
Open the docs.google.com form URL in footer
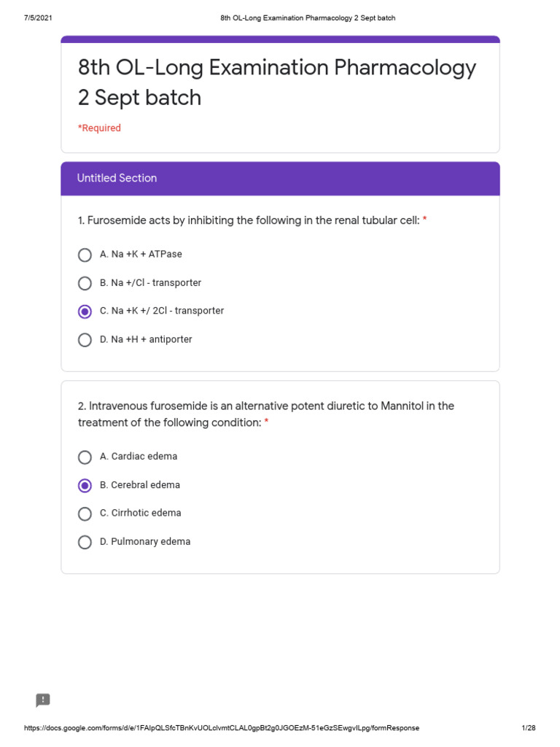click(222, 728)
